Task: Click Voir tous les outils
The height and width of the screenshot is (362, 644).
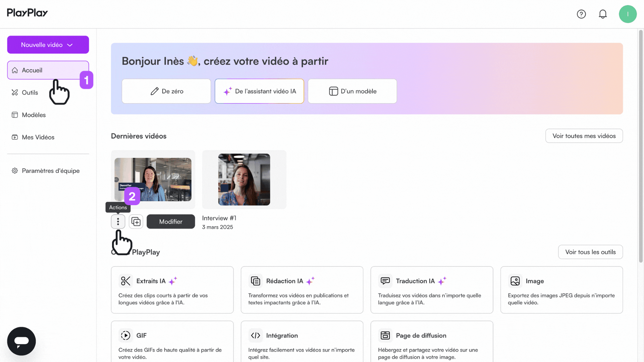Action: click(x=590, y=252)
